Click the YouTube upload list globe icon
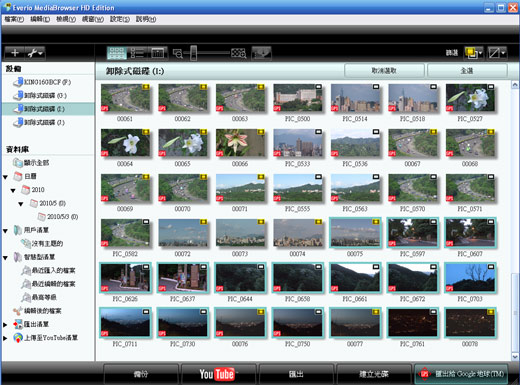The height and width of the screenshot is (385, 520). (x=18, y=338)
